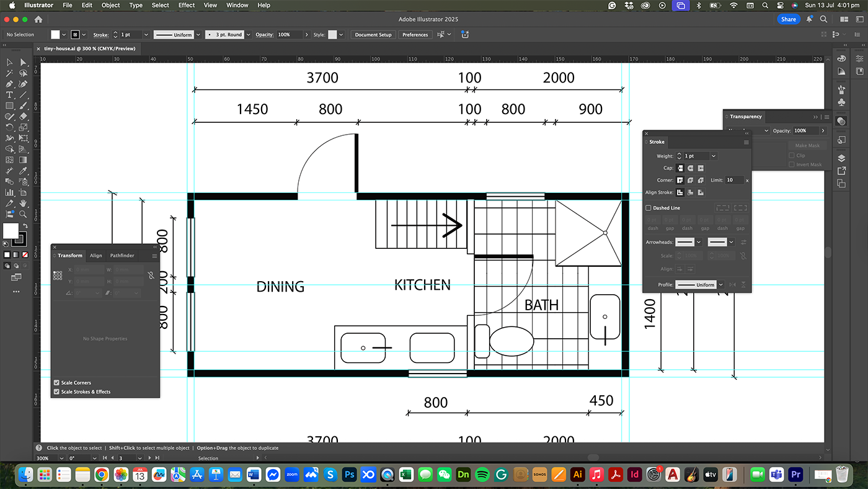Toggle the Clip checkbox in Transparency panel
This screenshot has height=489, width=868.
tap(791, 155)
